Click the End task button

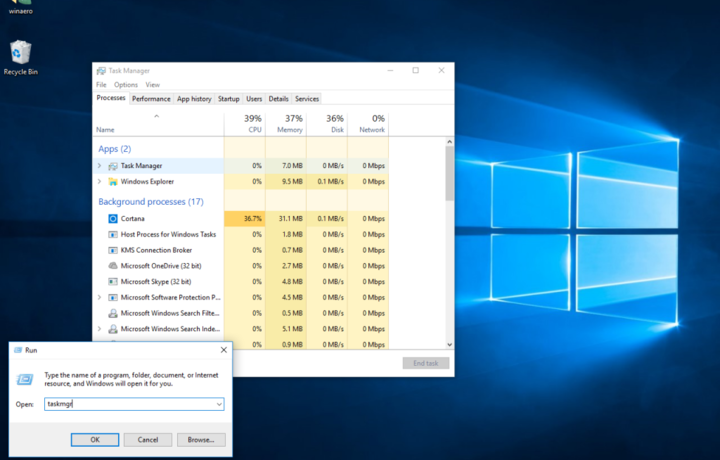tap(426, 363)
